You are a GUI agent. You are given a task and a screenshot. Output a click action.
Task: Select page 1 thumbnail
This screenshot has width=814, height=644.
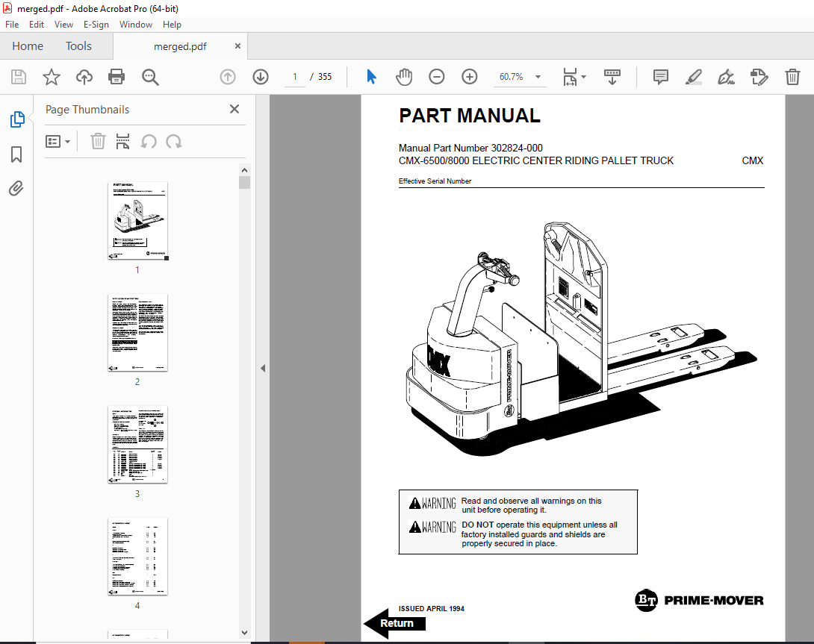click(x=137, y=221)
